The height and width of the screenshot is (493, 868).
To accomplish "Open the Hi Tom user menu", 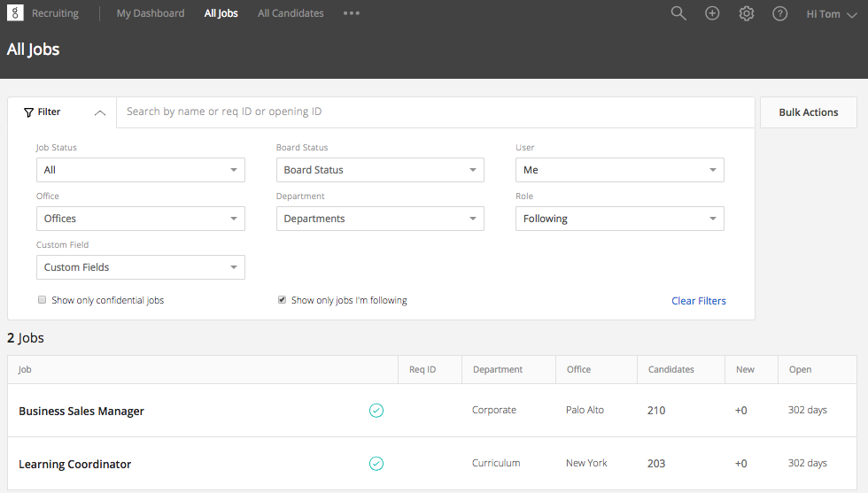I will tap(832, 14).
